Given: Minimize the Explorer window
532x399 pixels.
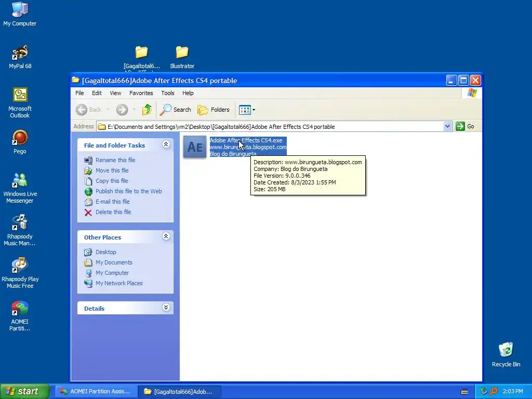Looking at the screenshot, I should (x=451, y=81).
